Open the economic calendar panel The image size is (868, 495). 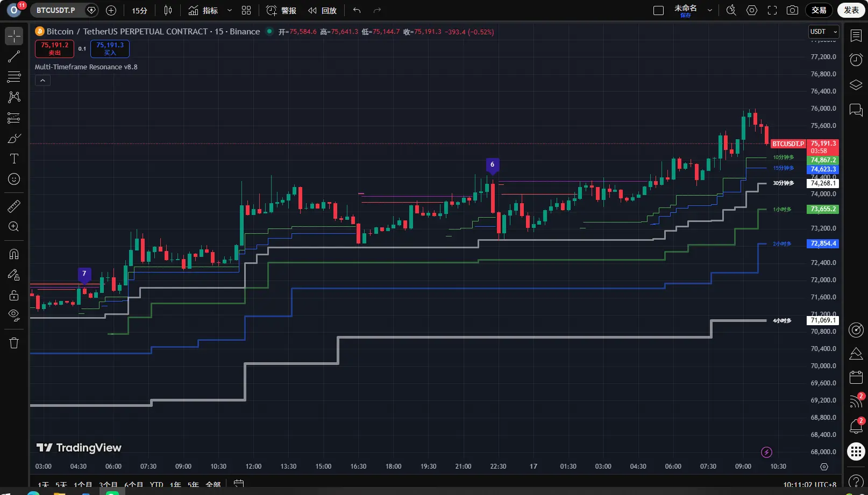click(x=856, y=377)
